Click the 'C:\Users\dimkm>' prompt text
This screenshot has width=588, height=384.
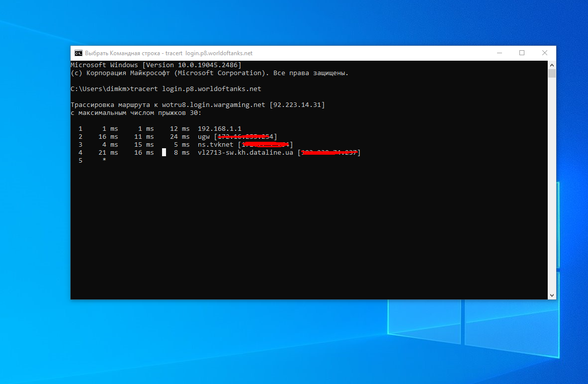point(100,89)
